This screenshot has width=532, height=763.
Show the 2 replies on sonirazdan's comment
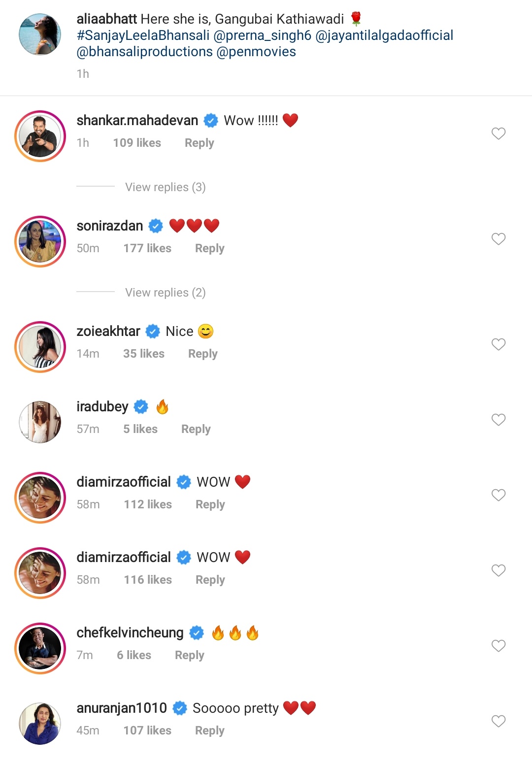165,293
